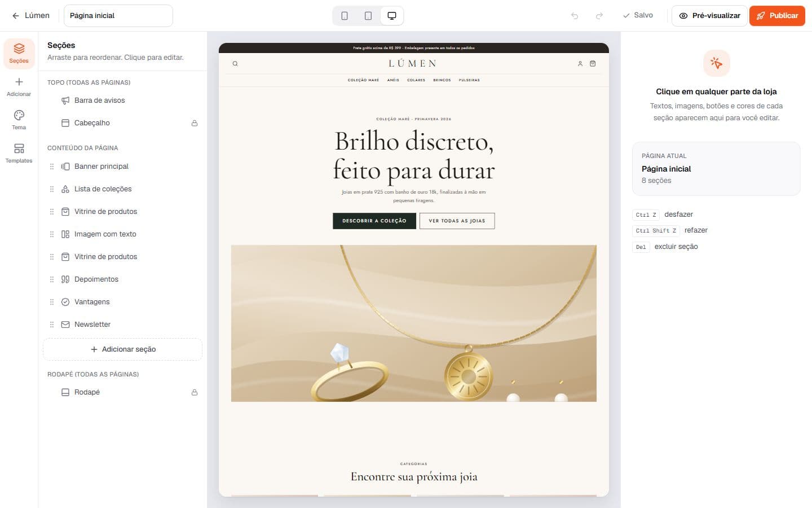Click the drag handle of Lista de coleções

[52, 189]
